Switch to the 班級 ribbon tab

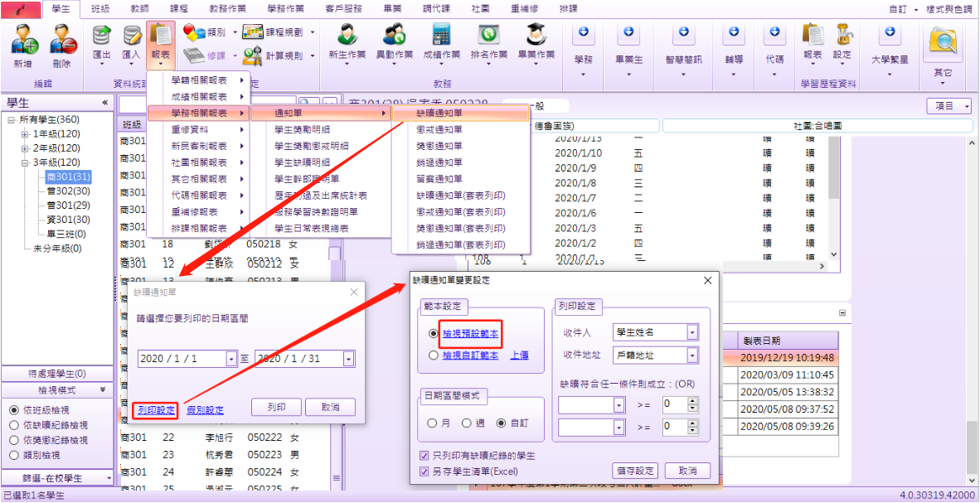102,9
